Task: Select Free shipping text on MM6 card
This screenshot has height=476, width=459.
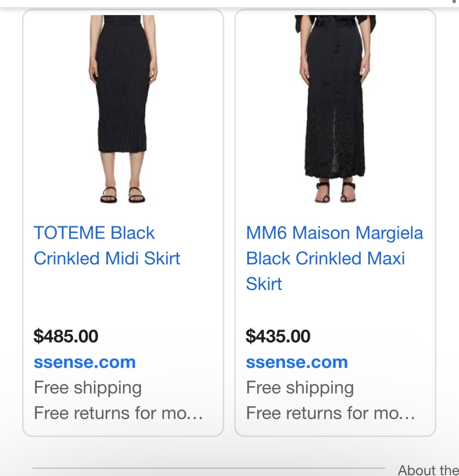Action: coord(300,388)
